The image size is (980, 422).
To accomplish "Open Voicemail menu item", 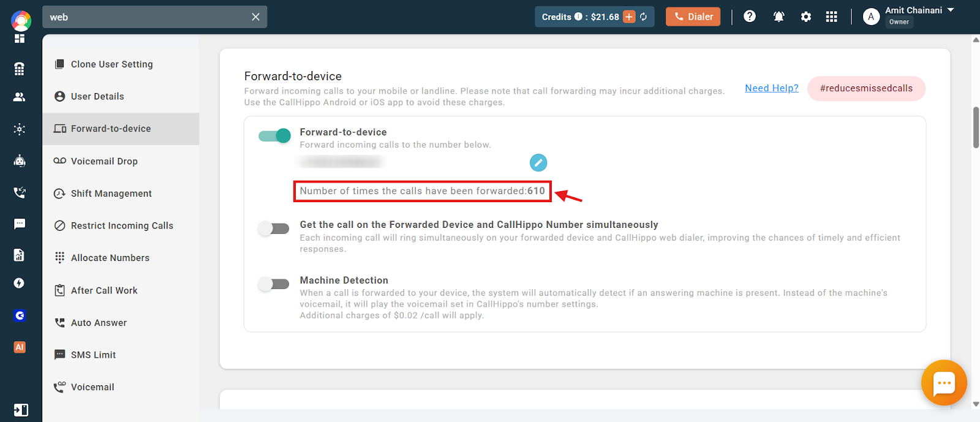I will tap(121, 387).
